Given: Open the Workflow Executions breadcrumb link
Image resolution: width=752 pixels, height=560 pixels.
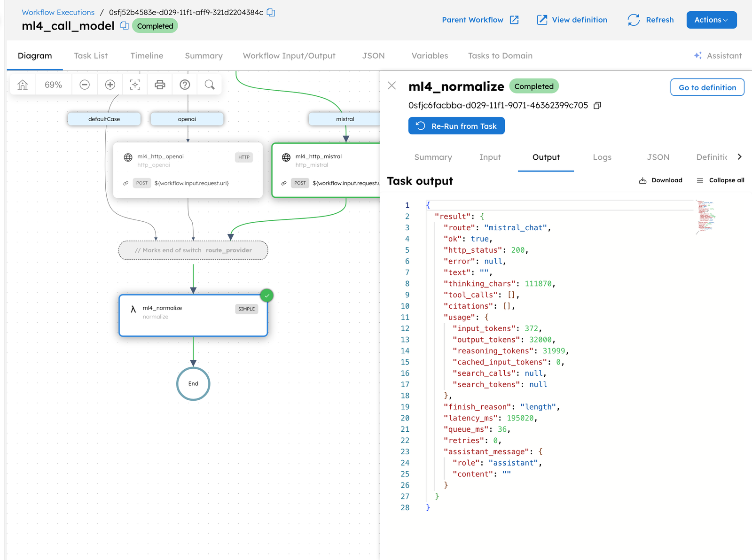Looking at the screenshot, I should [58, 12].
